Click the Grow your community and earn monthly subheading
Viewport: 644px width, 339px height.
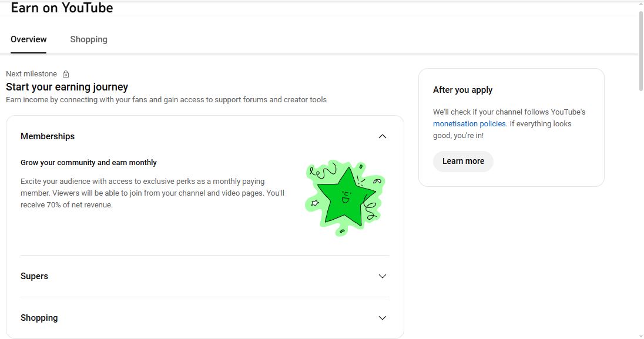[89, 163]
